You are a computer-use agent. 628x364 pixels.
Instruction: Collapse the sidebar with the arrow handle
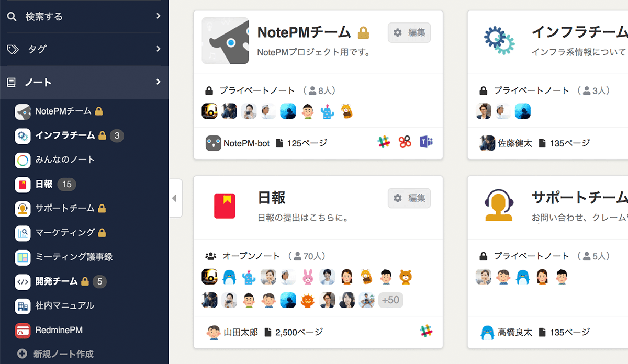click(x=175, y=198)
